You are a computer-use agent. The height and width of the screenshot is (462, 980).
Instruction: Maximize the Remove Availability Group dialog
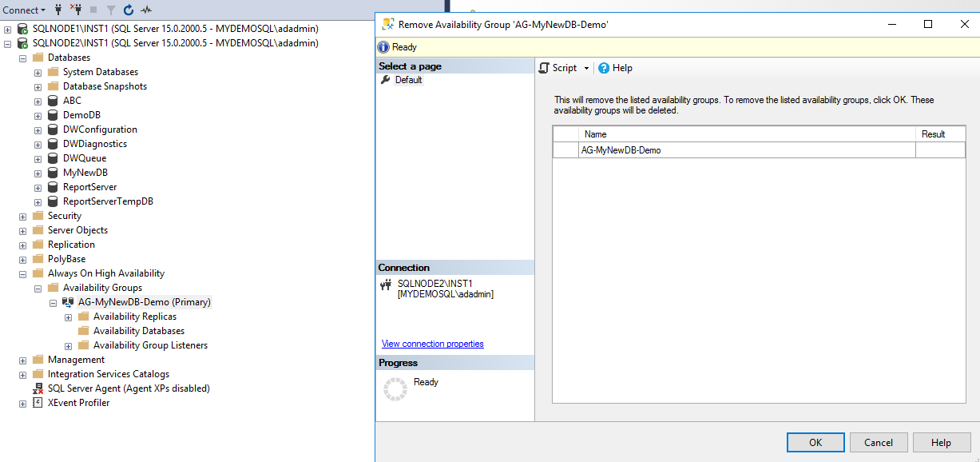click(x=928, y=24)
